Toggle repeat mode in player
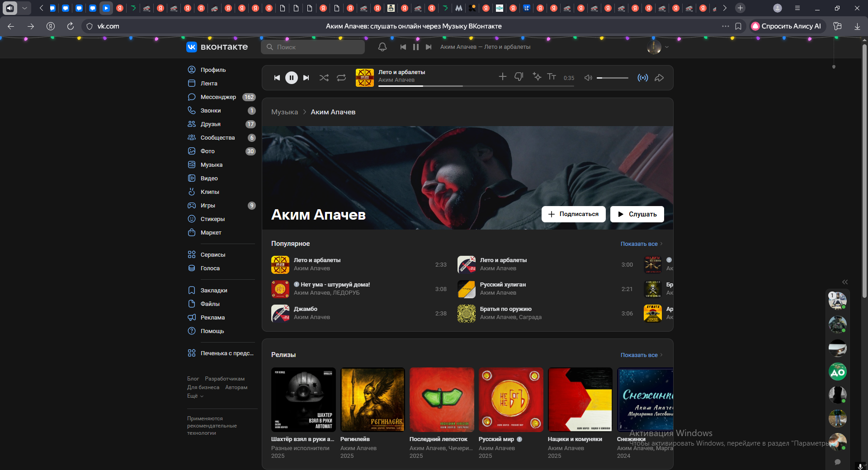The height and width of the screenshot is (470, 868). point(341,78)
